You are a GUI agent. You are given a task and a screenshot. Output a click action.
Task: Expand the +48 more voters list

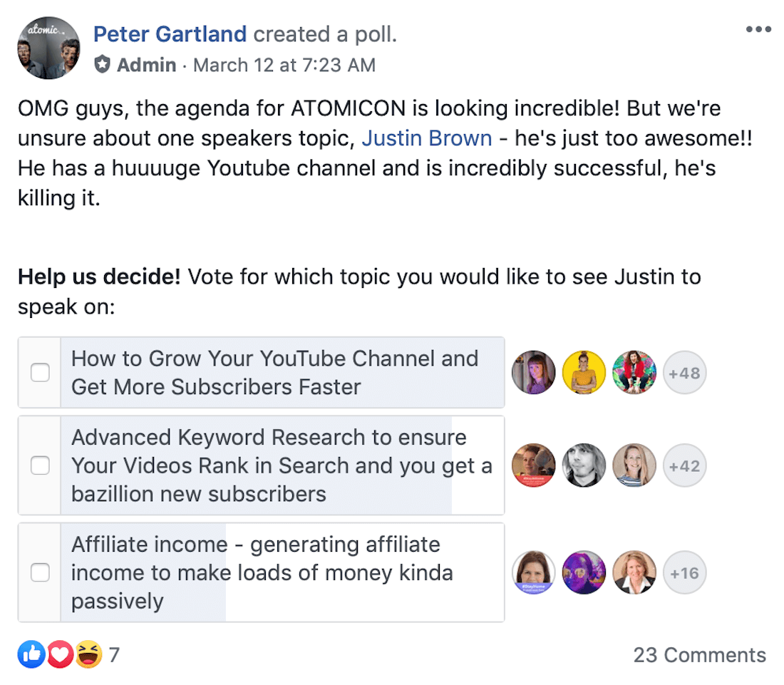684,373
